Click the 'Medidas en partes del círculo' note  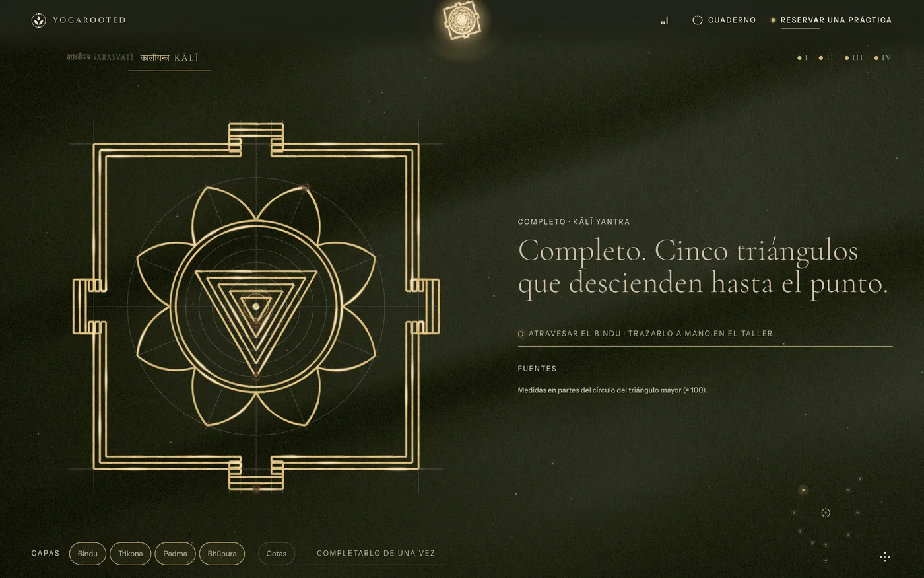pyautogui.click(x=612, y=390)
